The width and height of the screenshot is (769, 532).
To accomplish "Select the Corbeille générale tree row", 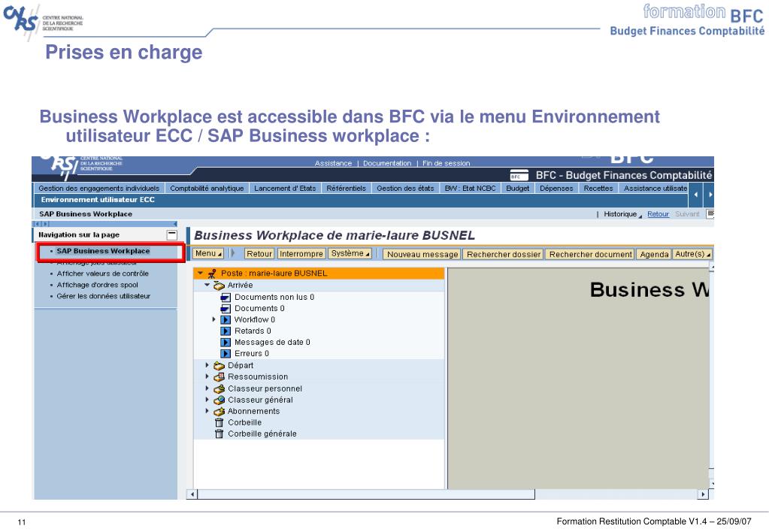I will (x=319, y=434).
